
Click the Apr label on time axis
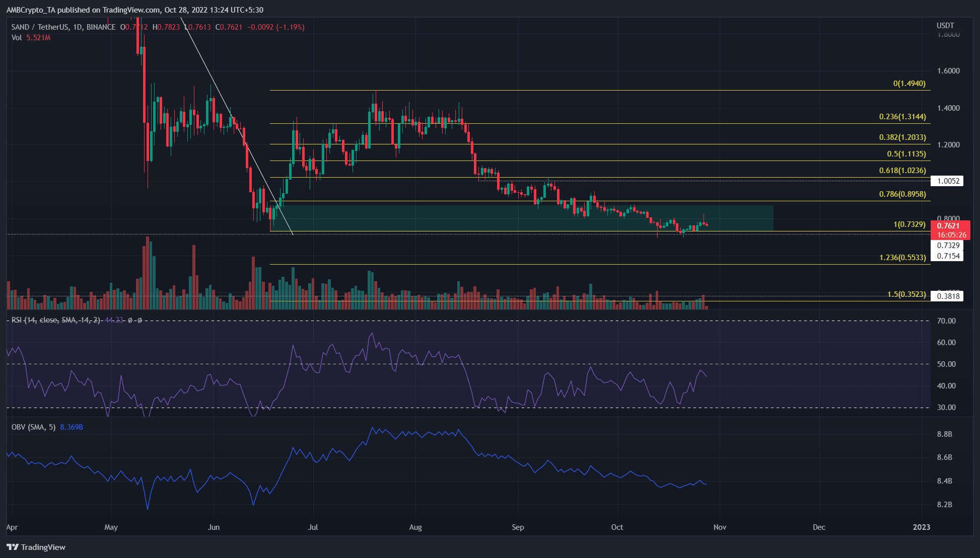click(x=12, y=527)
